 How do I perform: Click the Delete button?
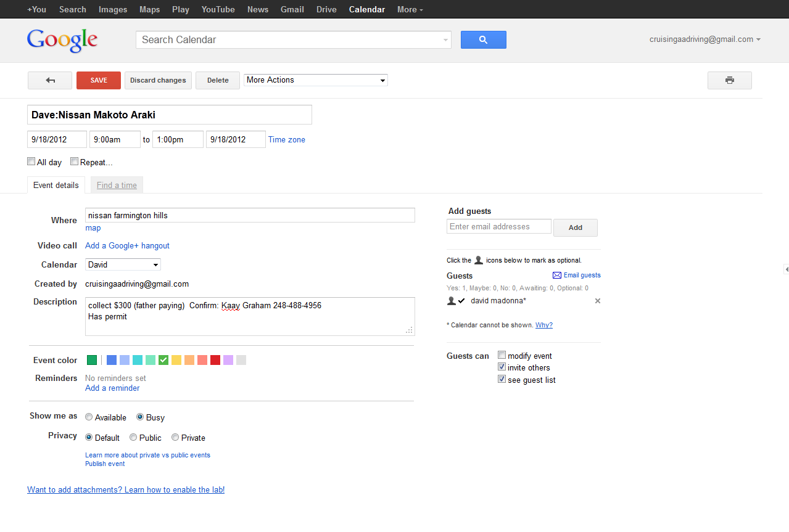[x=218, y=80]
